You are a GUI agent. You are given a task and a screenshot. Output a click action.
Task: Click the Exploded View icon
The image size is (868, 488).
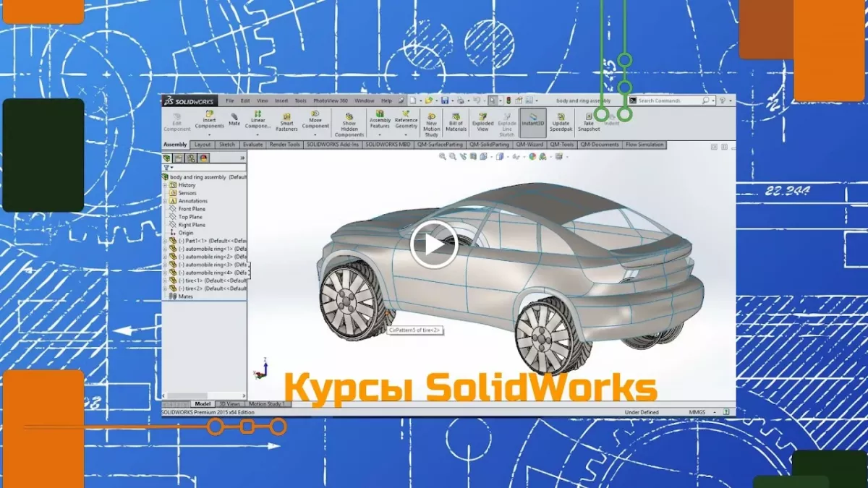(482, 116)
